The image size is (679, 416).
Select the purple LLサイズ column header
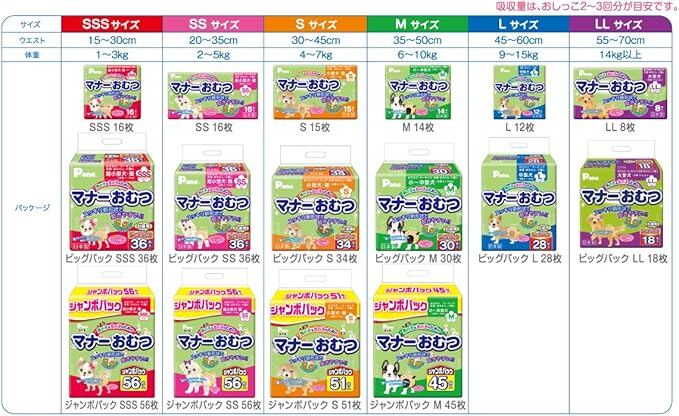coord(621,24)
